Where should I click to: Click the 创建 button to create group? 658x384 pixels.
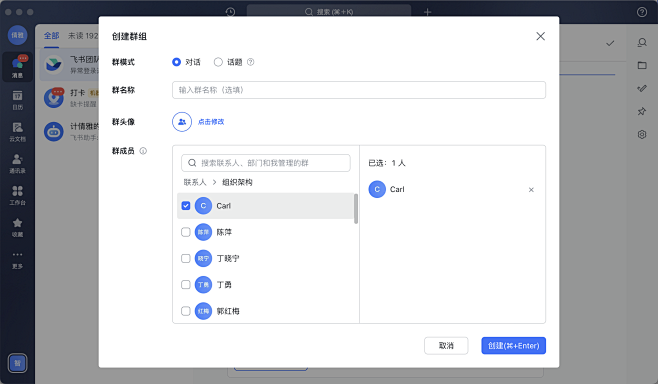coord(514,345)
